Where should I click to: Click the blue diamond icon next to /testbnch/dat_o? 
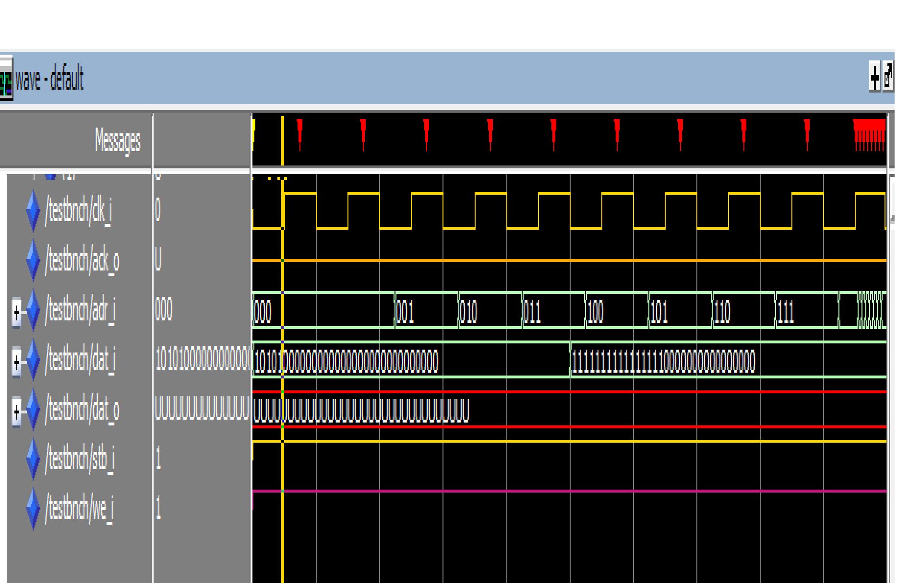(33, 410)
